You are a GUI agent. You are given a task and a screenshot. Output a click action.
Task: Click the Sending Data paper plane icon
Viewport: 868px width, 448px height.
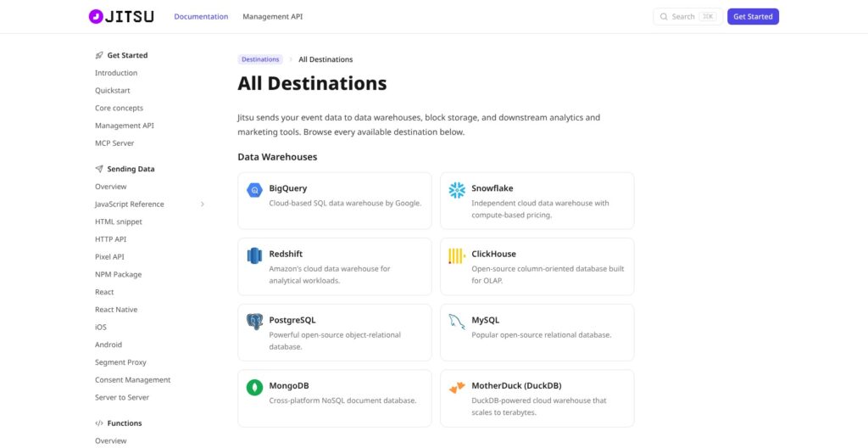[x=99, y=169]
